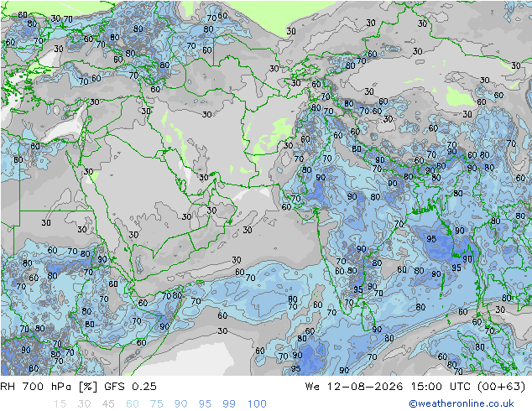Select the legend value 100
Viewport: 532px width, 411px height.
257,404
